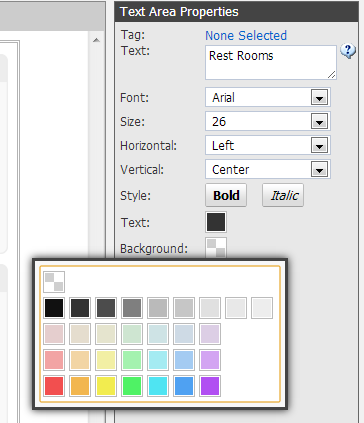Click the blue question mark help icon
Viewport: 364px width, 423px height.
348,51
